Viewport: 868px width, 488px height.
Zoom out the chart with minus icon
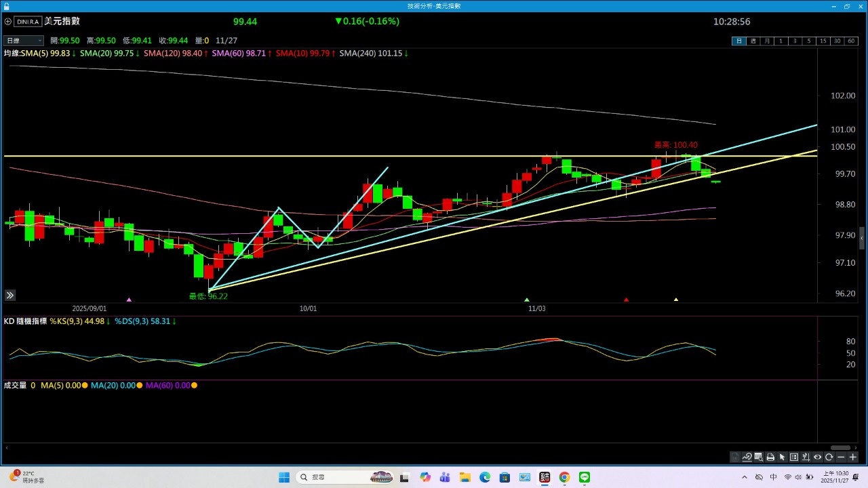pos(841,457)
